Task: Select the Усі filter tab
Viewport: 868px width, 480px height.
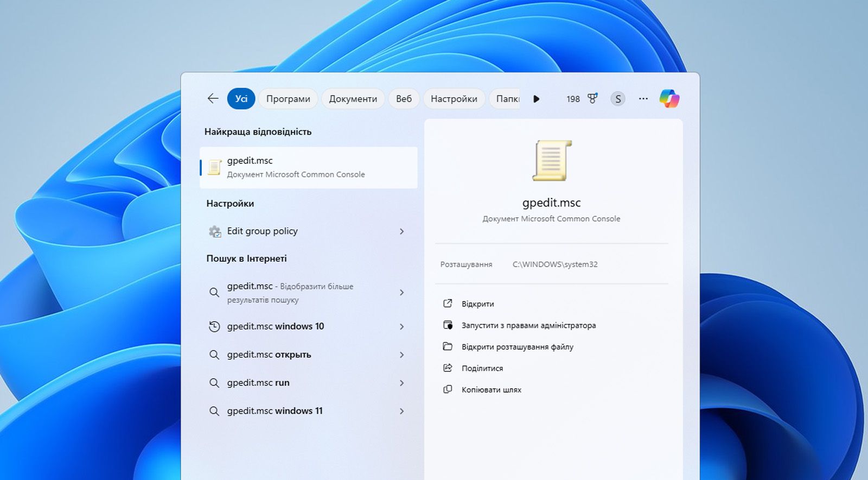Action: coord(241,99)
